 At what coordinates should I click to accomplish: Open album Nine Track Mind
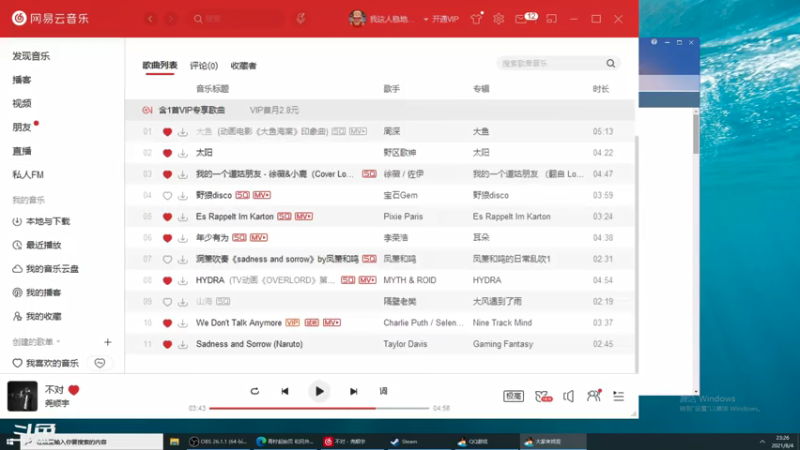point(502,323)
